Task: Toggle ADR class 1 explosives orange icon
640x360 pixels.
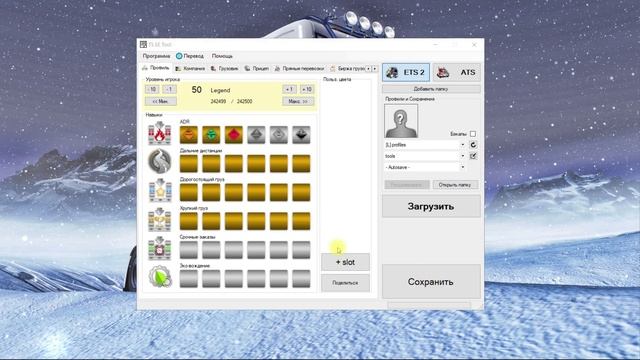Action: pyautogui.click(x=189, y=135)
